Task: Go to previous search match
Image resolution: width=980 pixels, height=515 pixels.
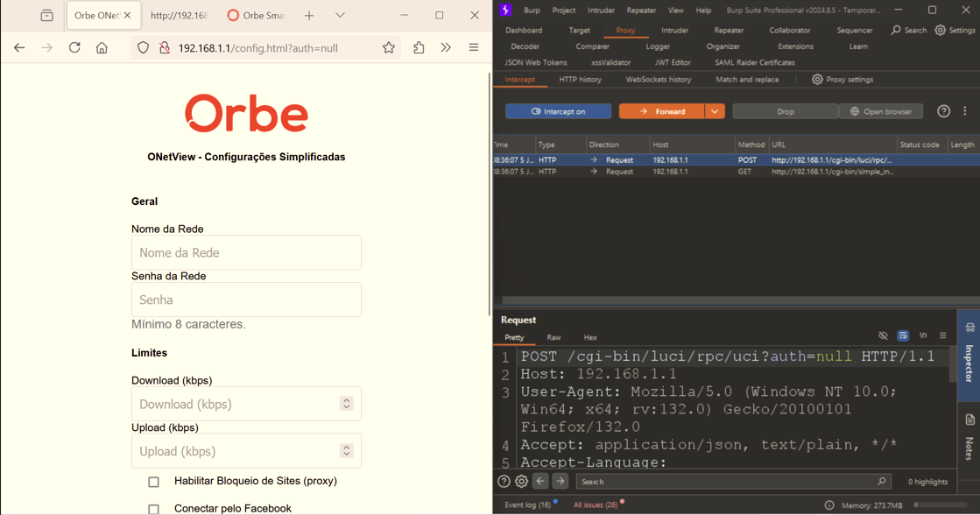Action: click(540, 481)
